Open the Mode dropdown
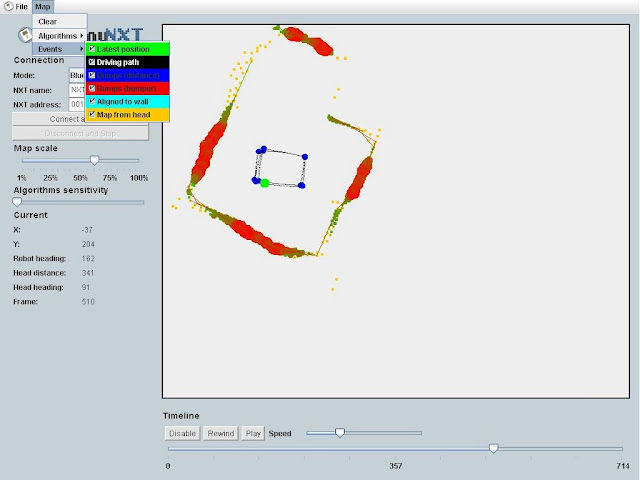The height and width of the screenshot is (480, 640). pos(77,76)
